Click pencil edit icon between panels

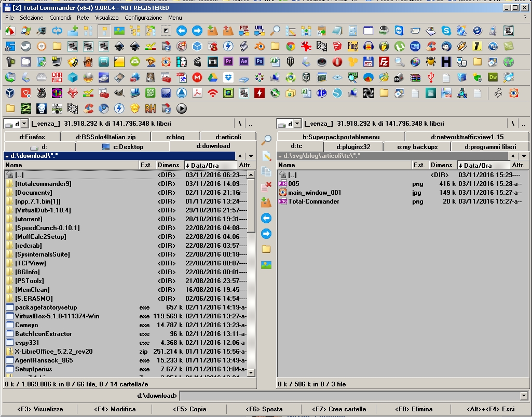click(x=266, y=156)
